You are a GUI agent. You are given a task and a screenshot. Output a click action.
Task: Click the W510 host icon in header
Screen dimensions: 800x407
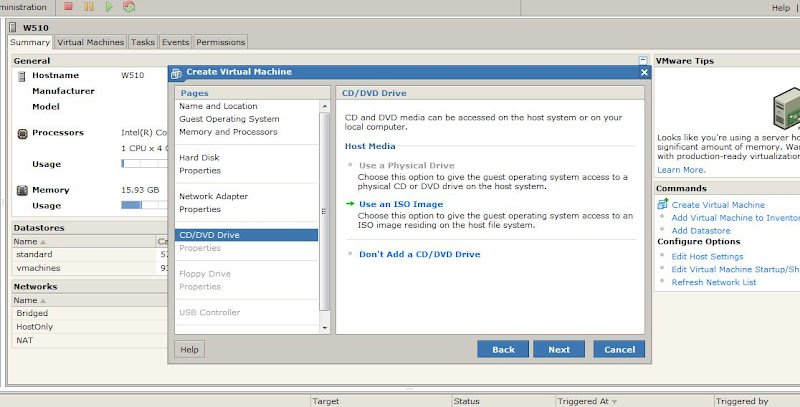point(13,27)
